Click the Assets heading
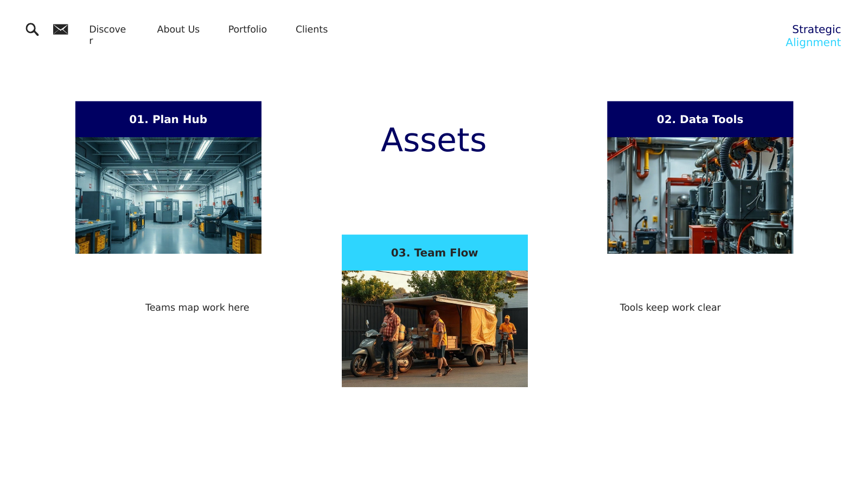This screenshot has width=868, height=488. point(433,140)
